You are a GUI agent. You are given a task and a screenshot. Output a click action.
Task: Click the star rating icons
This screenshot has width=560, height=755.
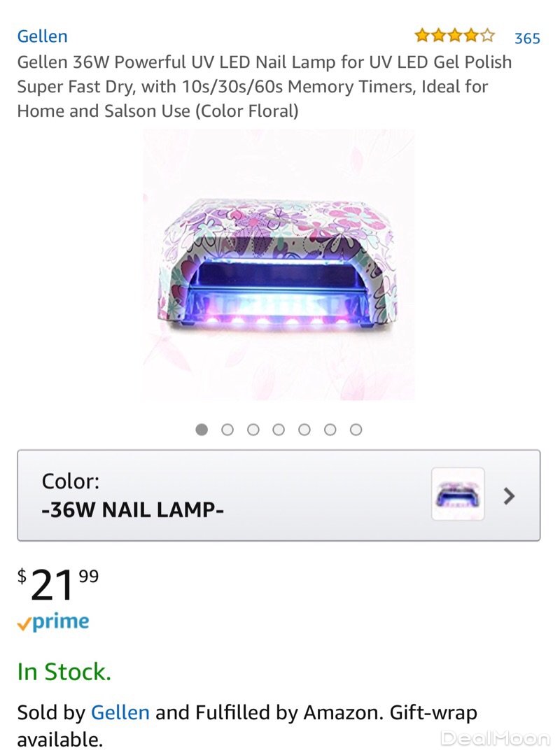[454, 36]
